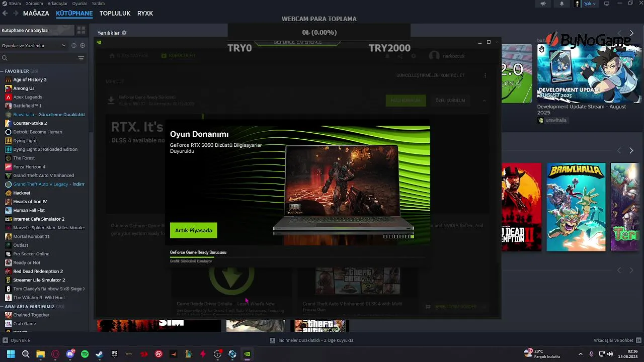
Task: Open the Oyunlar menu
Action: 79,4
